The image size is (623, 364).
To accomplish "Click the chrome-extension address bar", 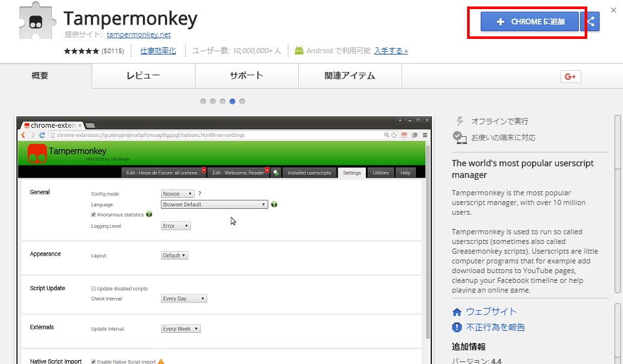I will click(222, 135).
